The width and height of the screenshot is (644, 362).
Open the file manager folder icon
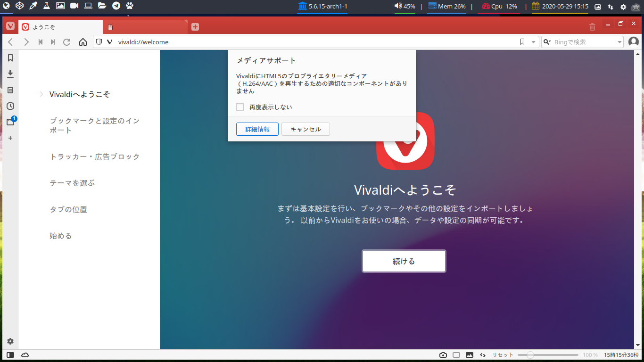tap(102, 6)
